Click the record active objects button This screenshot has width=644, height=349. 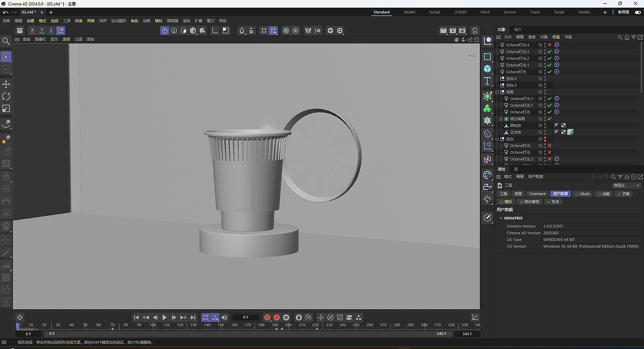pos(267,317)
